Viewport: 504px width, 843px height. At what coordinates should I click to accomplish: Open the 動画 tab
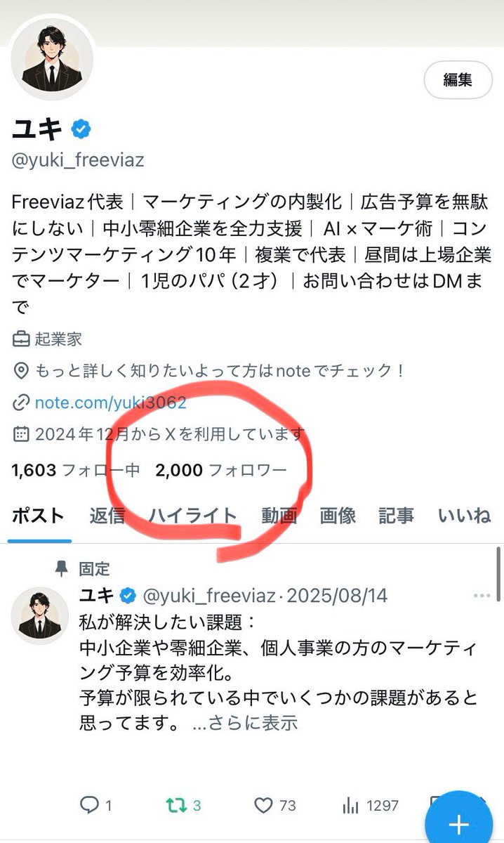click(x=279, y=516)
